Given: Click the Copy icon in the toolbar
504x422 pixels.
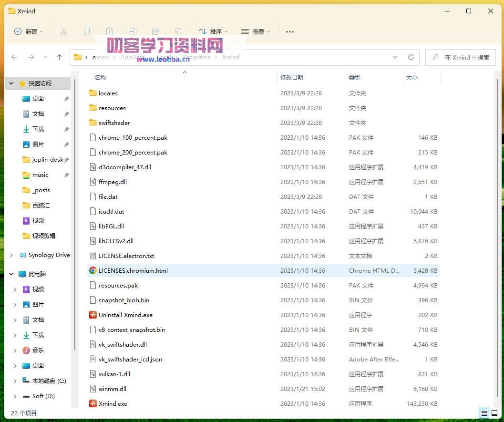Looking at the screenshot, I should tap(87, 31).
